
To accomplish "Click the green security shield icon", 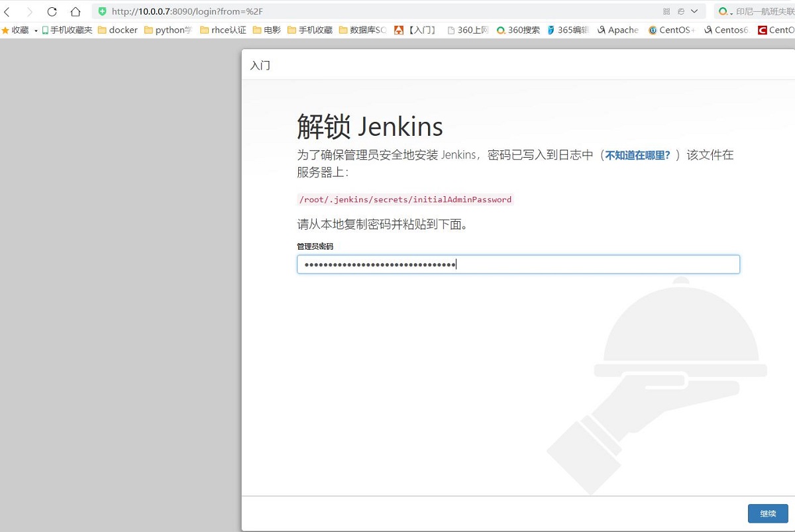I will tap(102, 11).
